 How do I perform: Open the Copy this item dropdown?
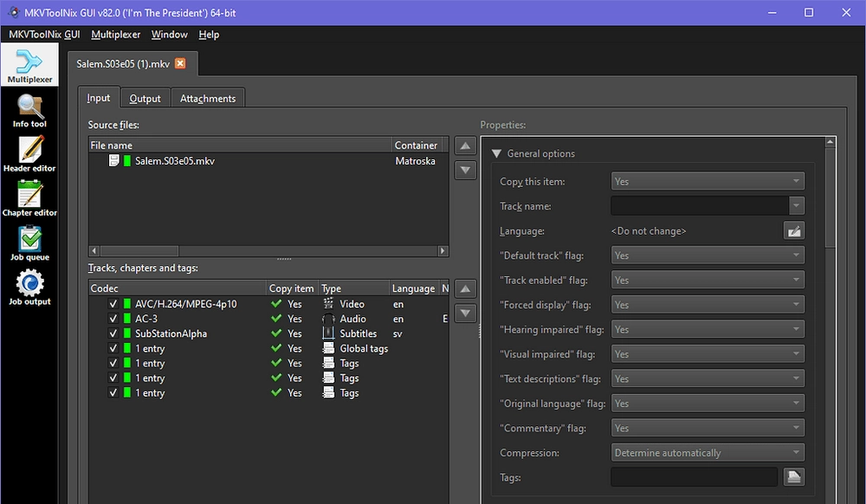pyautogui.click(x=708, y=181)
